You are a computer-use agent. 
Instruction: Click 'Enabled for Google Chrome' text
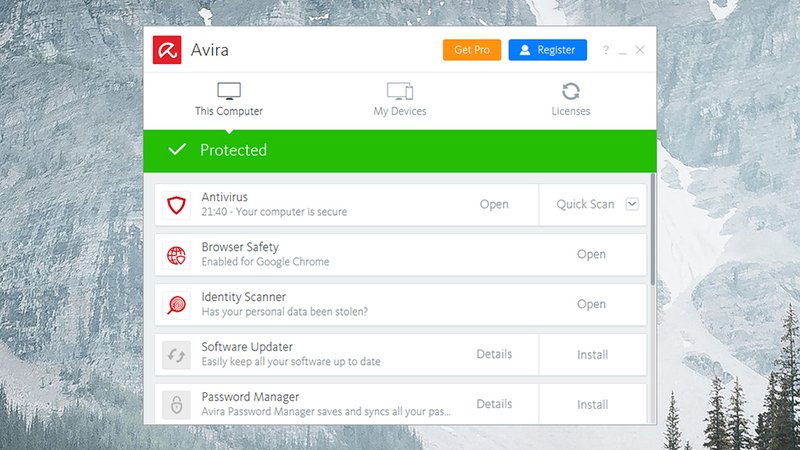[x=265, y=262]
